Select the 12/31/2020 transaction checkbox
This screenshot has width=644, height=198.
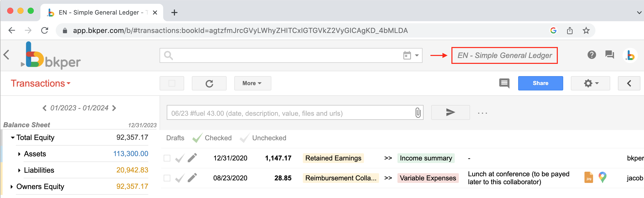pyautogui.click(x=167, y=158)
